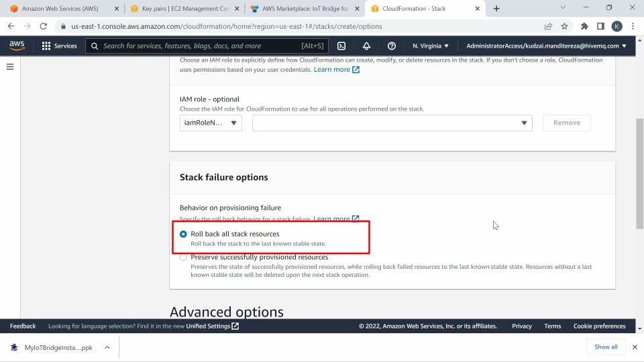Click the AWS logo home icon
This screenshot has height=362, width=644.
pyautogui.click(x=17, y=46)
